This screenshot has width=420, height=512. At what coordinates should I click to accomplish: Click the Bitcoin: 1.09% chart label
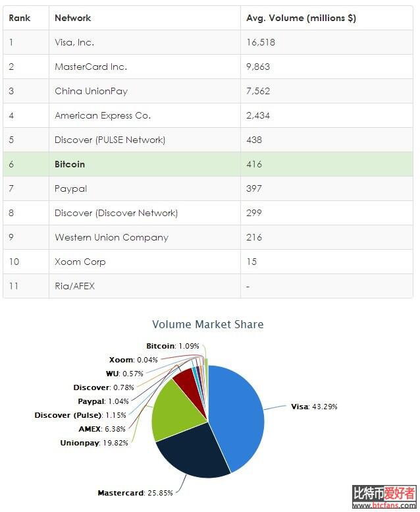coord(172,346)
